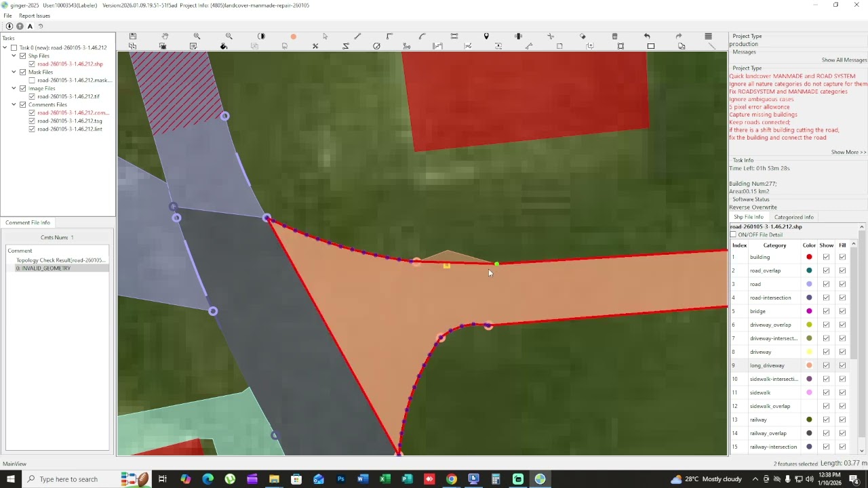Click the trash delete icon
Image resolution: width=868 pixels, height=488 pixels.
pyautogui.click(x=615, y=36)
